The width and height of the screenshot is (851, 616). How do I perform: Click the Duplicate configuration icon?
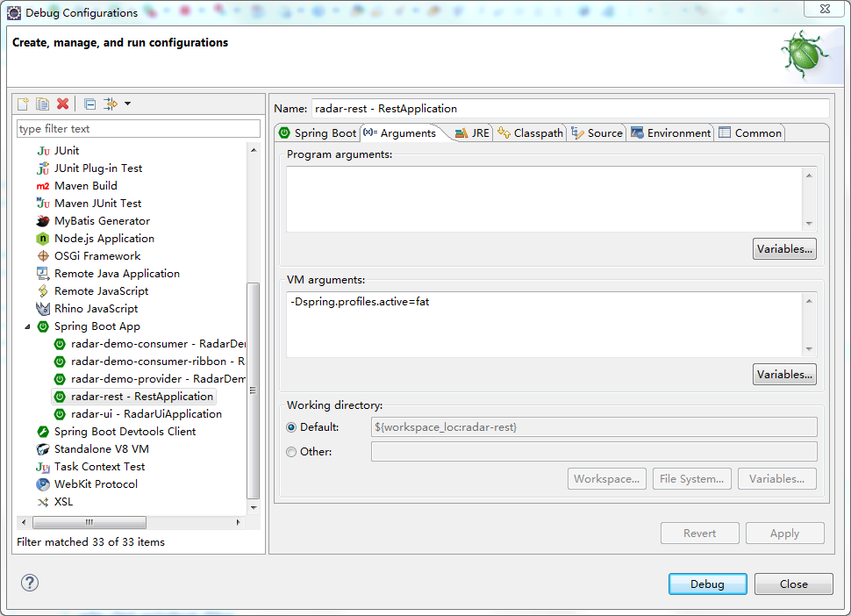(x=42, y=104)
